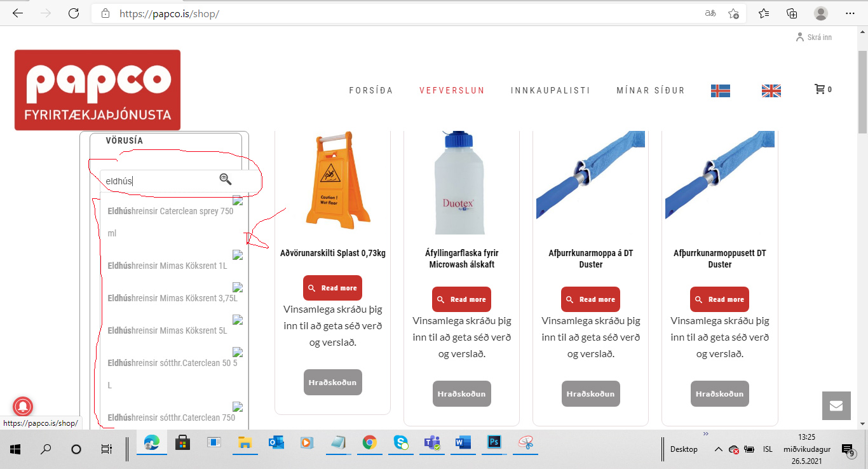Click Hraðskoðun for Áfyllingarflaska fyrir Microwash

(461, 394)
